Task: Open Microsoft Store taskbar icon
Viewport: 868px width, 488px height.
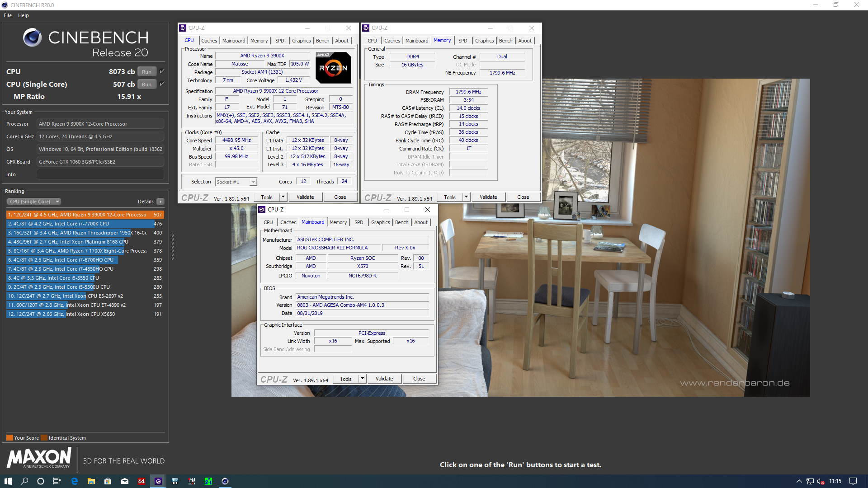Action: click(108, 481)
